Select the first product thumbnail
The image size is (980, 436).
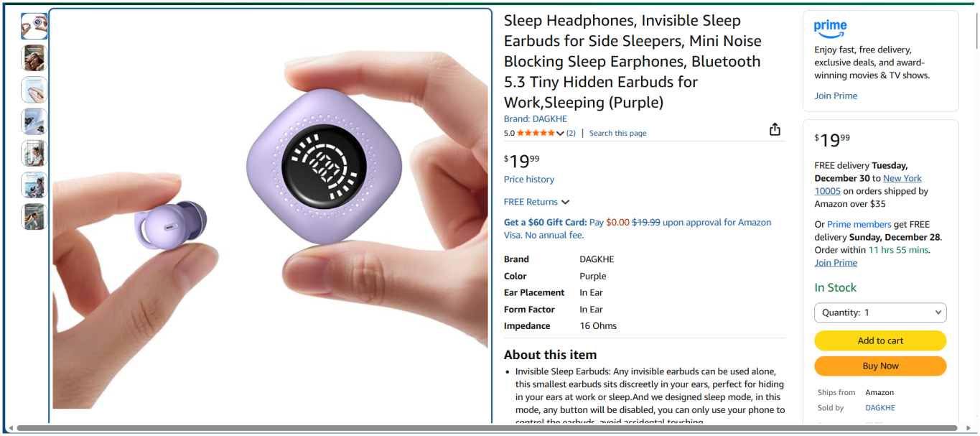[x=34, y=26]
